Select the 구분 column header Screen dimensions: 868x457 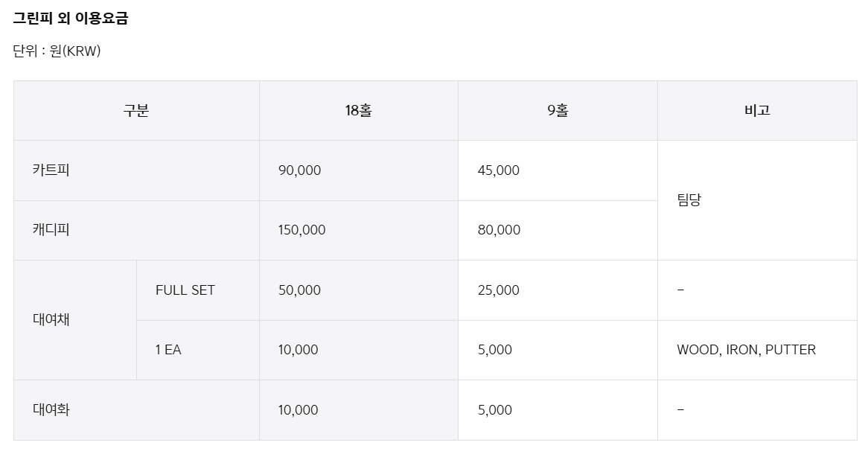136,111
